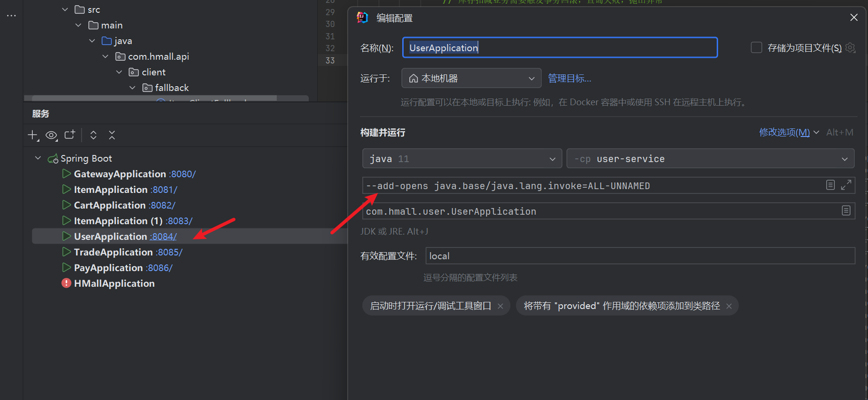Select the client package in project tree
Viewport: 868px width, 400px height.
pos(154,72)
